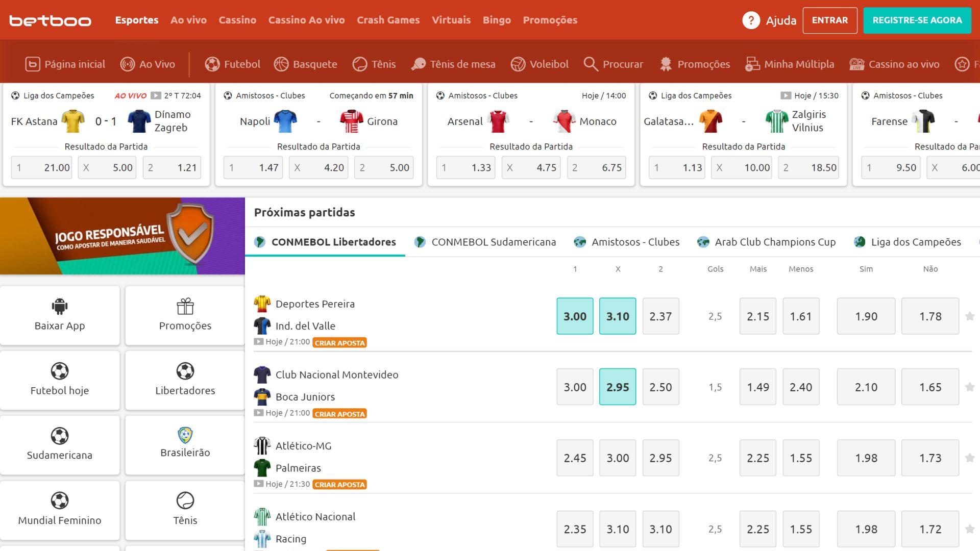The image size is (980, 551).
Task: Toggle draw odds 3.10 for Deportes Pereira match
Action: tap(618, 316)
